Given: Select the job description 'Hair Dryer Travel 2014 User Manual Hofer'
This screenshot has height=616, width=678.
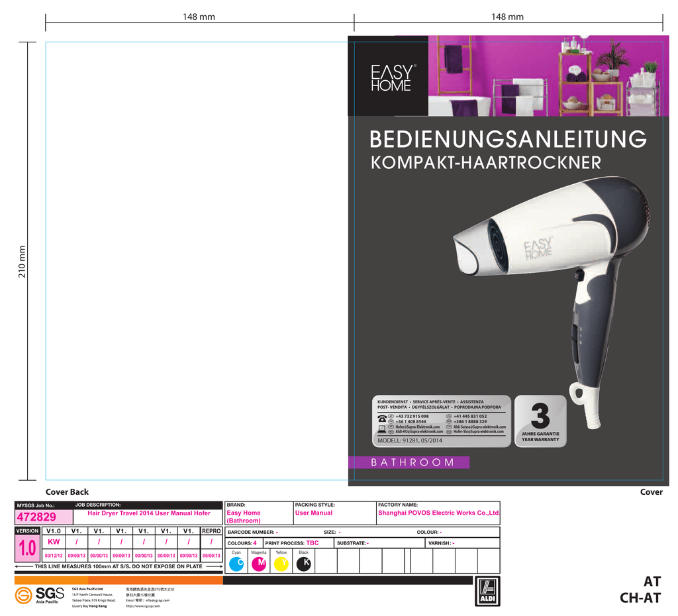Looking at the screenshot, I should coord(149,513).
